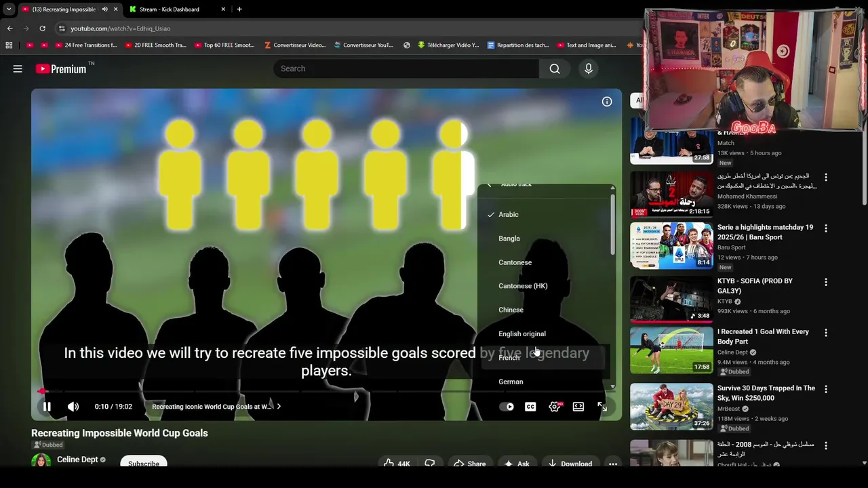Download the video
This screenshot has width=868, height=488.
(570, 464)
